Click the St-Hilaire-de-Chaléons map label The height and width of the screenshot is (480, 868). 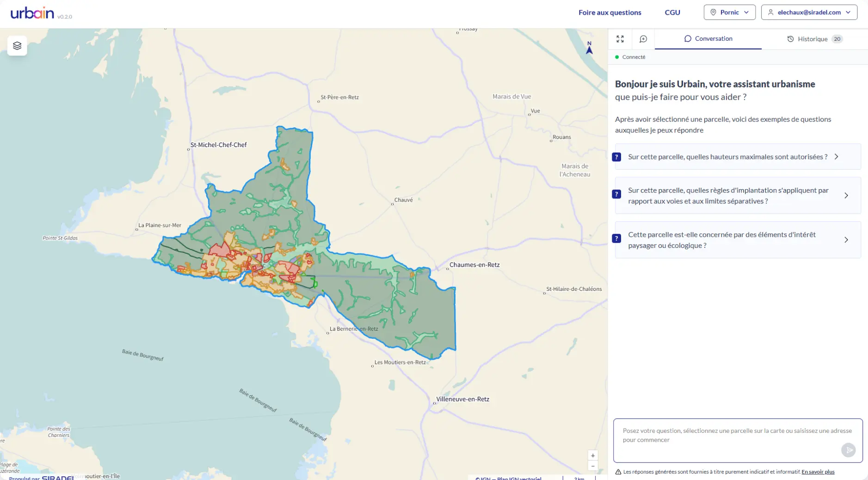tap(574, 289)
